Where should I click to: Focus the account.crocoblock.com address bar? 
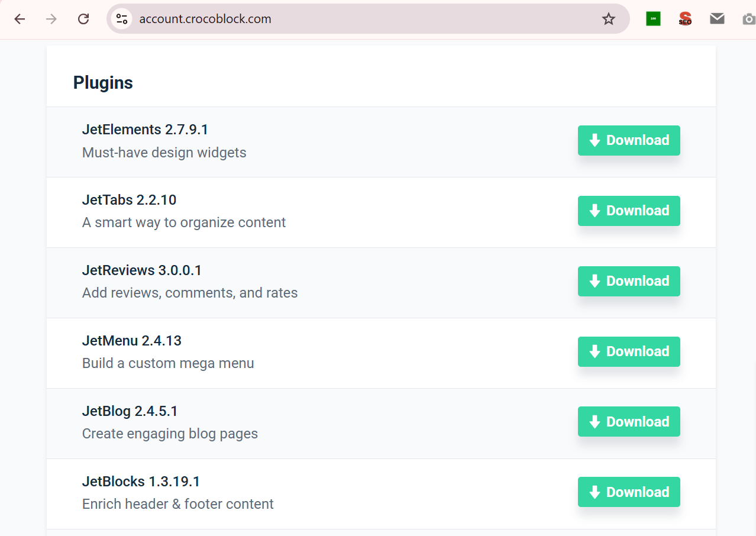pos(355,19)
